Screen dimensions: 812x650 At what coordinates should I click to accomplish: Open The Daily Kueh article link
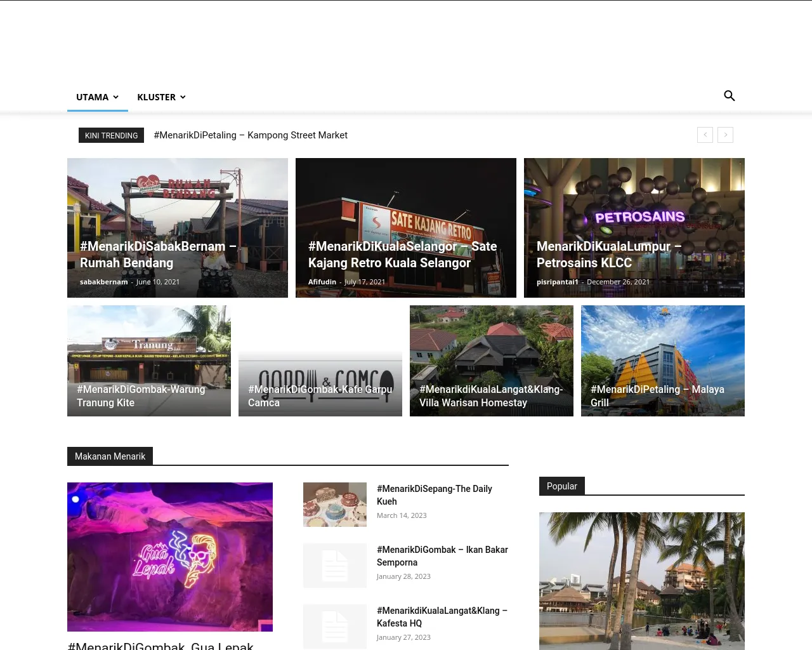pyautogui.click(x=434, y=495)
